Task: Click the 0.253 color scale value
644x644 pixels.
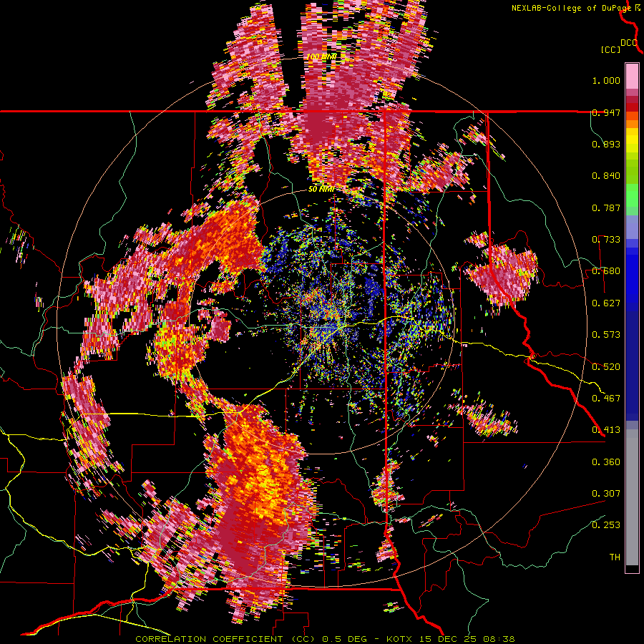Action: (606, 525)
